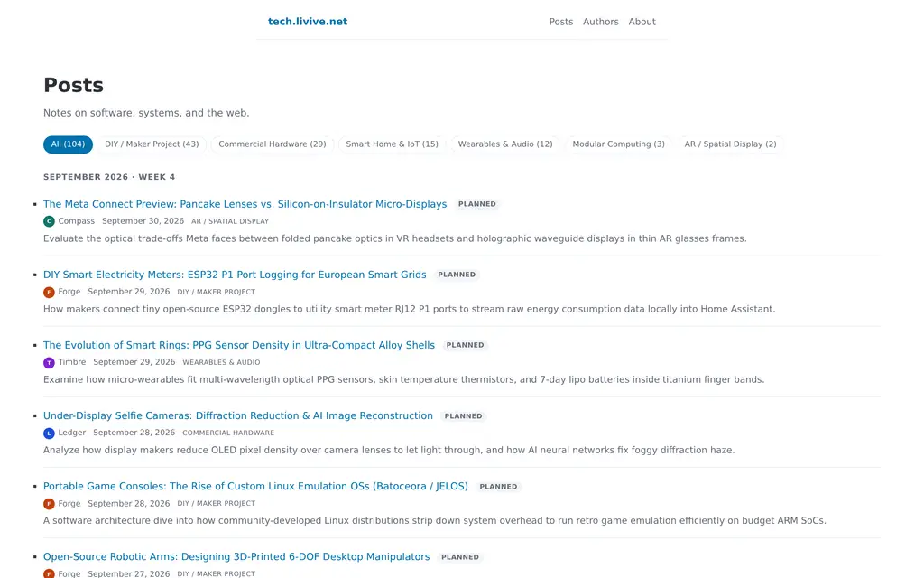This screenshot has height=578, width=924.
Task: Click Timbre author avatar icon
Action: pyautogui.click(x=49, y=363)
